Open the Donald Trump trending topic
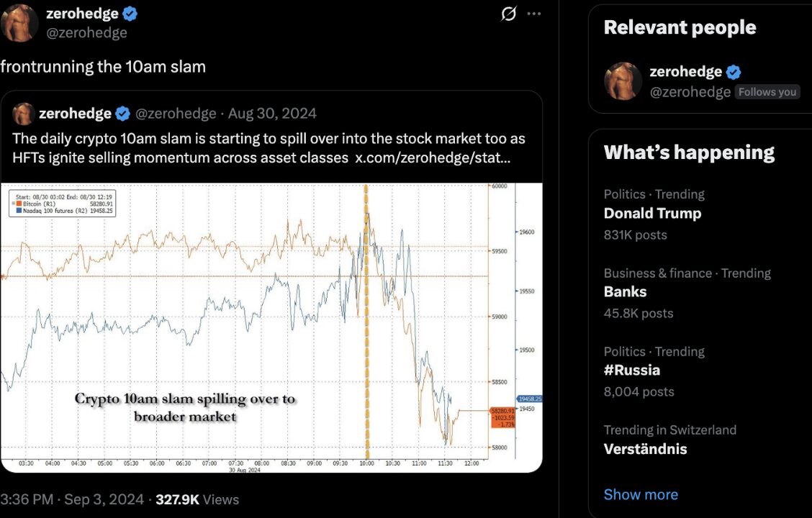The height and width of the screenshot is (518, 812). tap(652, 214)
